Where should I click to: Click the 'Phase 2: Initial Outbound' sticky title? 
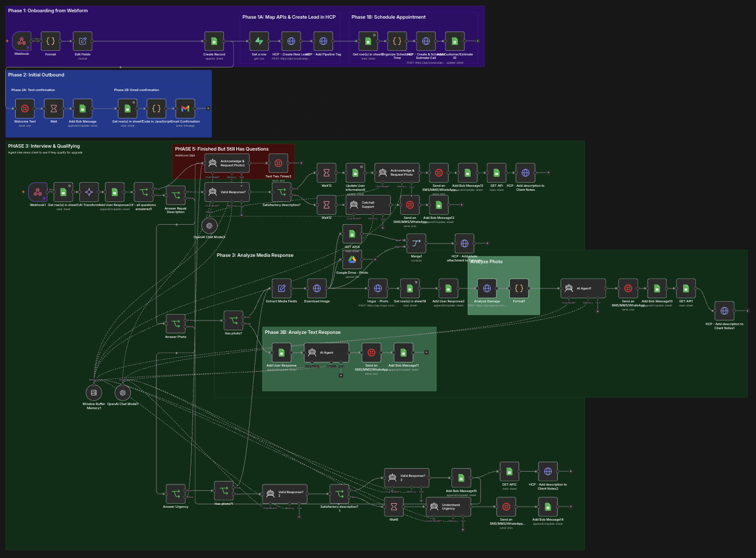click(x=36, y=75)
